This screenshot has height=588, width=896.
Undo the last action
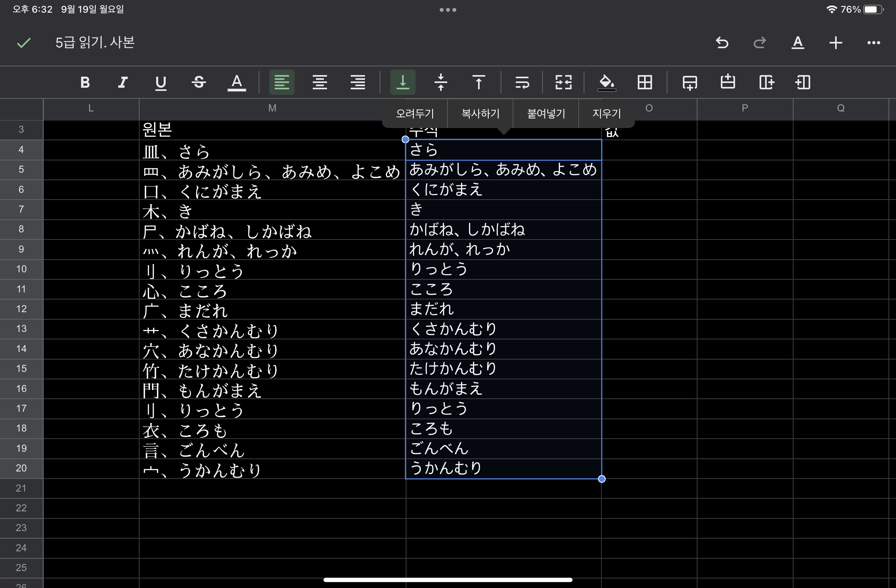(722, 43)
